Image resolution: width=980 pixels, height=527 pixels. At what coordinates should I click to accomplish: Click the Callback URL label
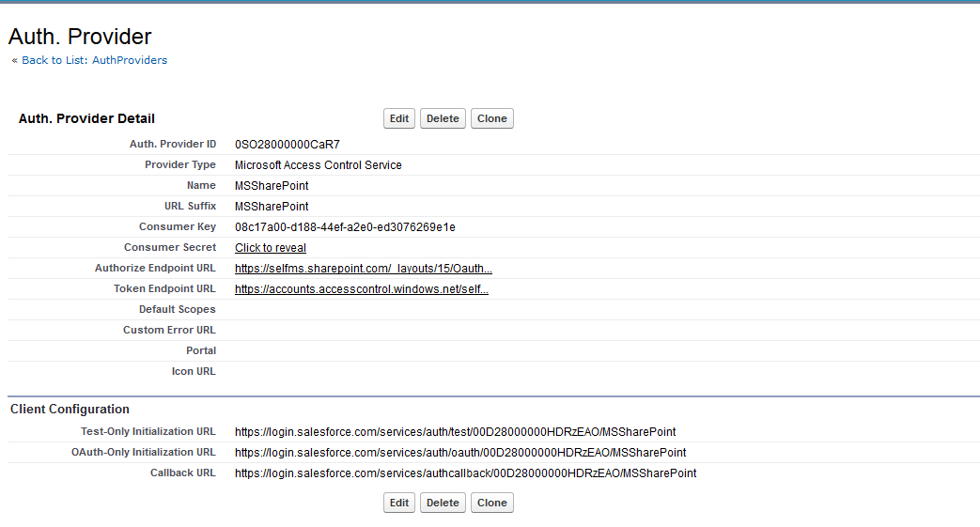pyautogui.click(x=182, y=473)
